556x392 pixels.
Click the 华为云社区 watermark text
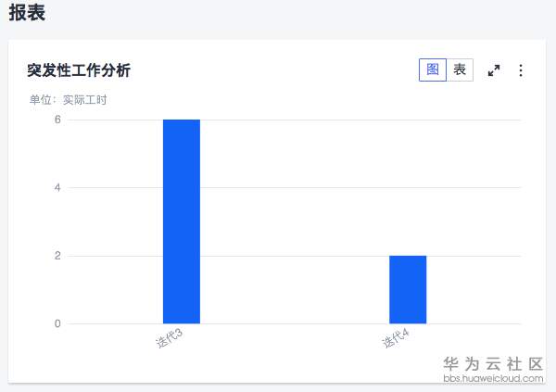493,364
